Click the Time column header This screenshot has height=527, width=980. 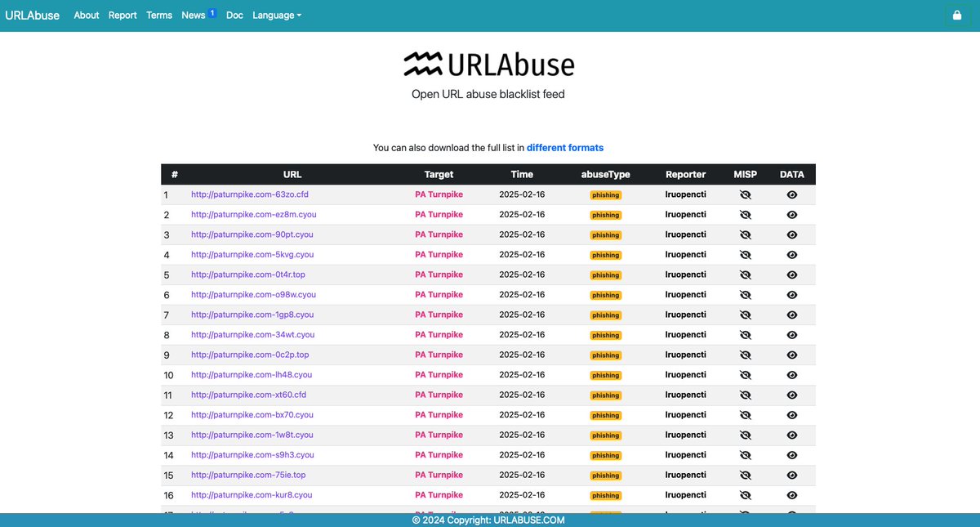tap(522, 174)
